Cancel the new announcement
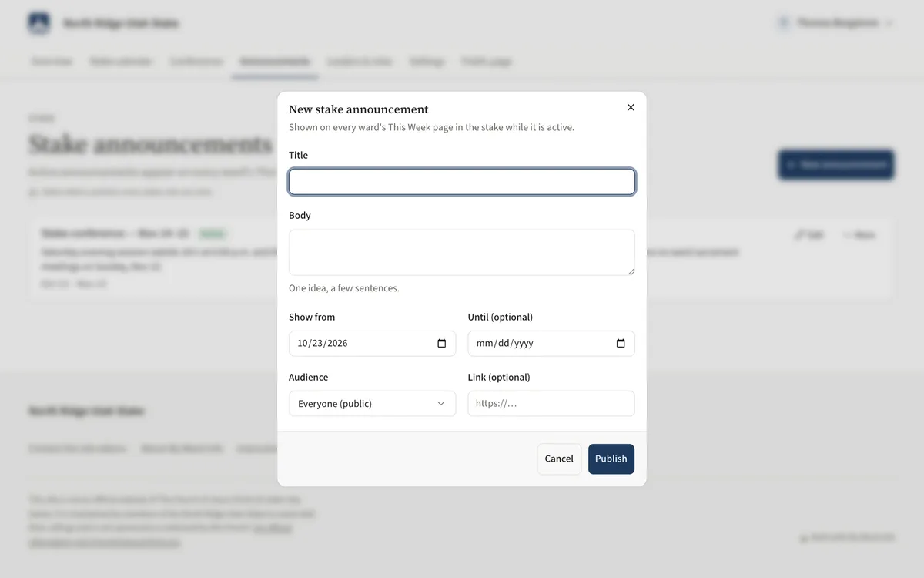The height and width of the screenshot is (578, 924). [559, 459]
